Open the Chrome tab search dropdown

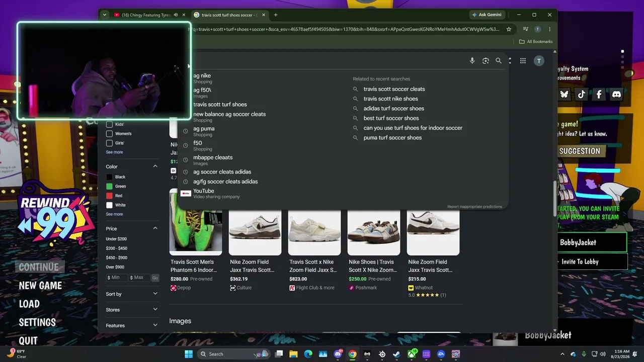(x=104, y=15)
